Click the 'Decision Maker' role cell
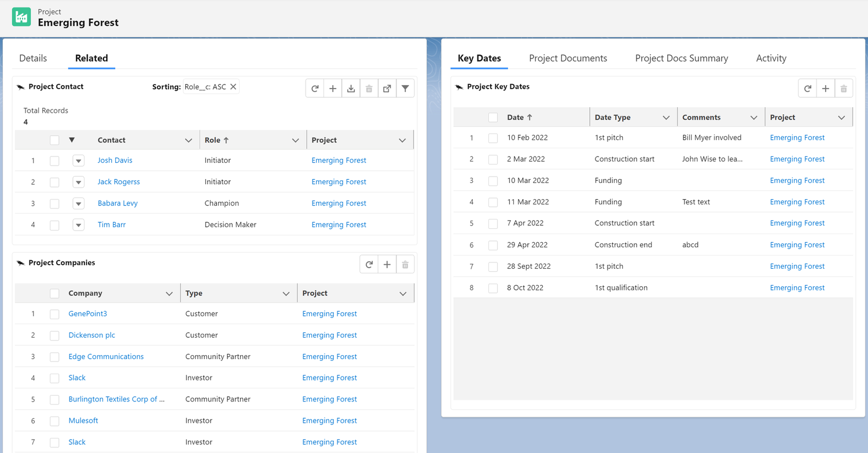The height and width of the screenshot is (453, 868). tap(230, 225)
